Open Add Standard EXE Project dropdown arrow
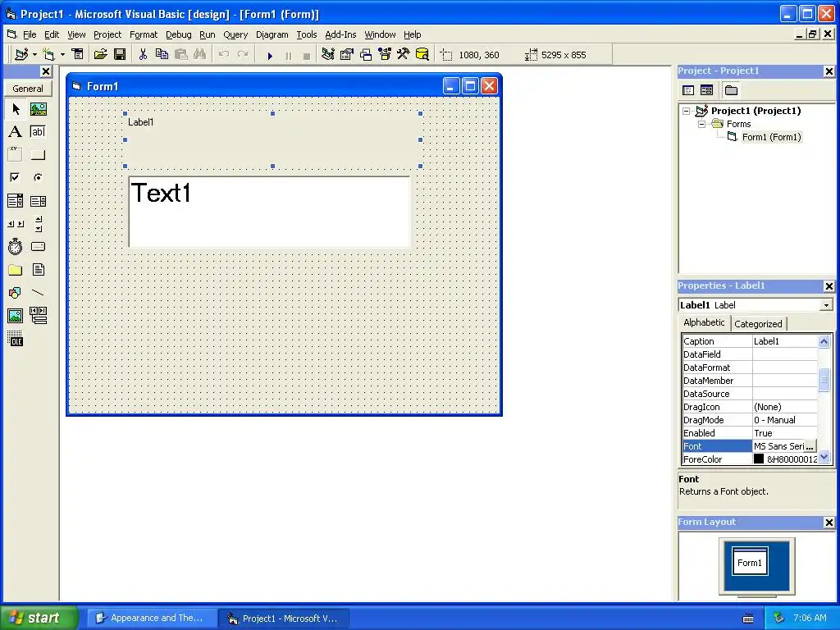This screenshot has width=840, height=630. click(34, 55)
